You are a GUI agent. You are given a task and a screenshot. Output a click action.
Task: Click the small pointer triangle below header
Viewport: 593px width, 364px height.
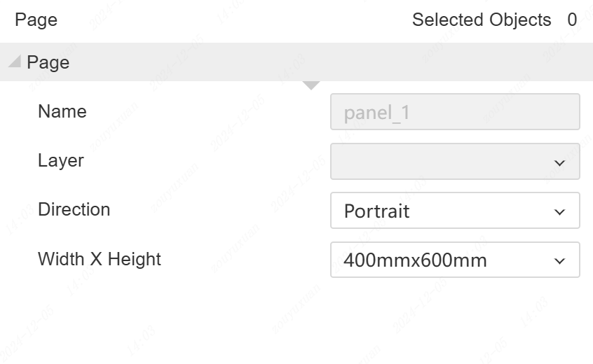pos(311,85)
